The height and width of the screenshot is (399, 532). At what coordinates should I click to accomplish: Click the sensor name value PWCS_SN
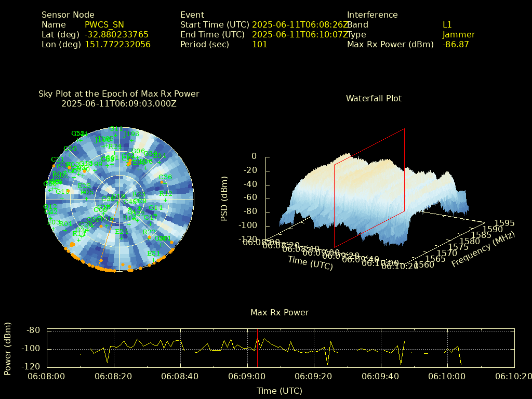click(x=104, y=25)
